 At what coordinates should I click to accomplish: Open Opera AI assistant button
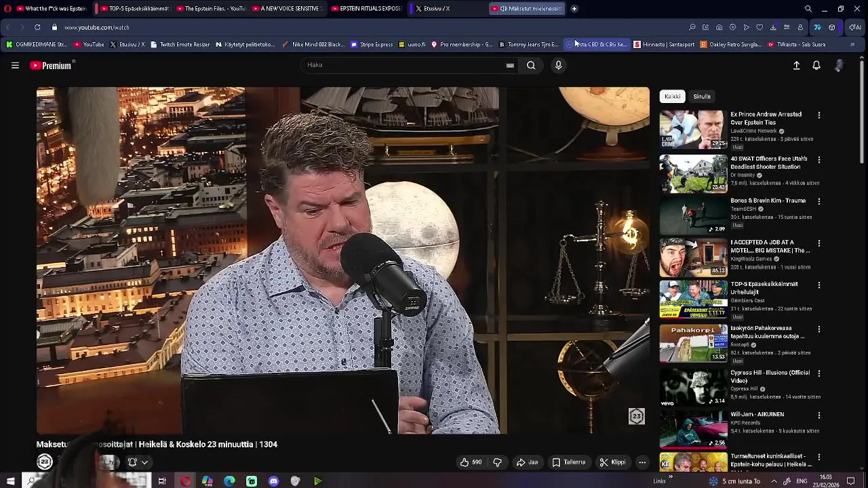(855, 27)
